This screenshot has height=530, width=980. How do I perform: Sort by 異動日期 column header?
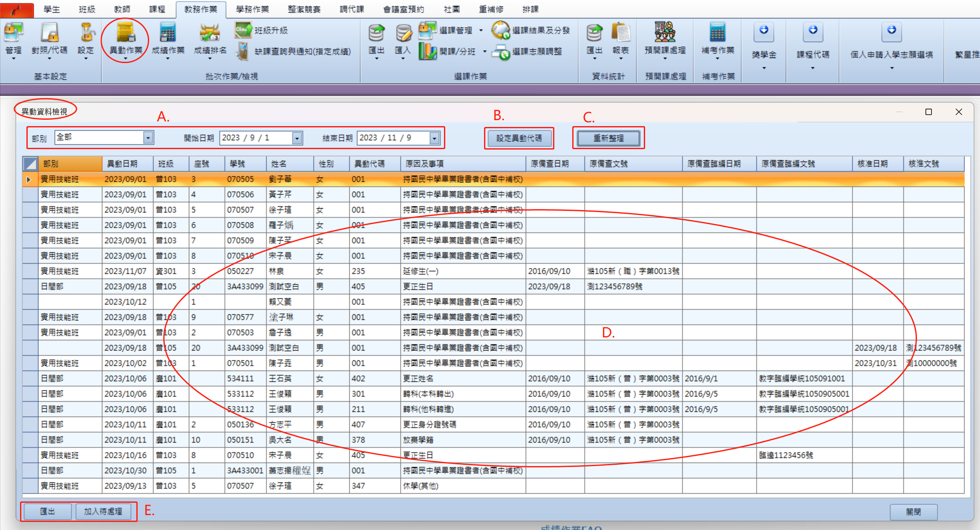pyautogui.click(x=127, y=164)
